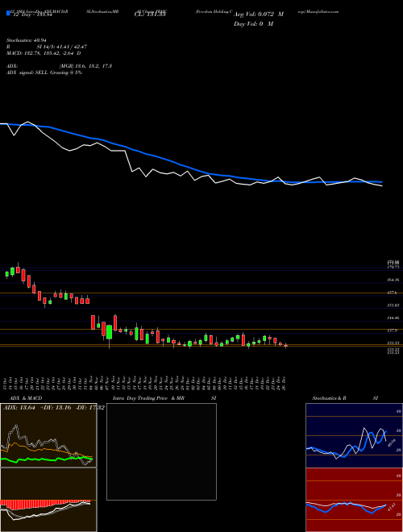Click the large red gap-down candle in early November
The width and height of the screenshot is (403, 532).
pos(93,322)
